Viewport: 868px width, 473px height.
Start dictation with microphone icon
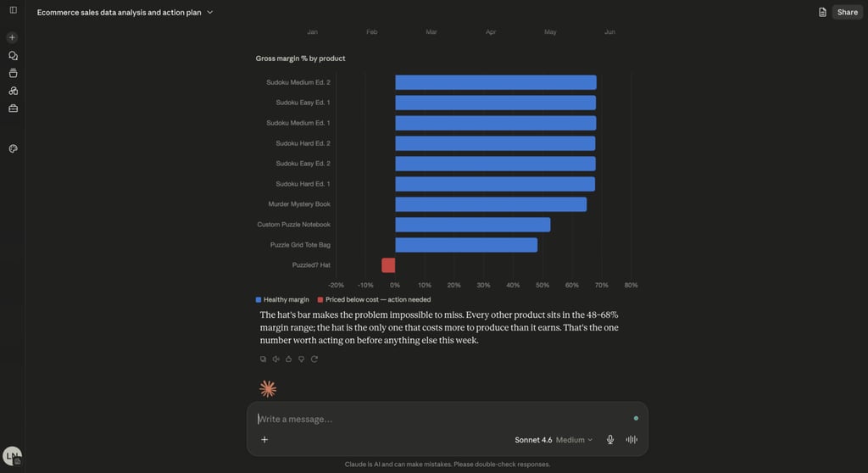click(x=610, y=440)
